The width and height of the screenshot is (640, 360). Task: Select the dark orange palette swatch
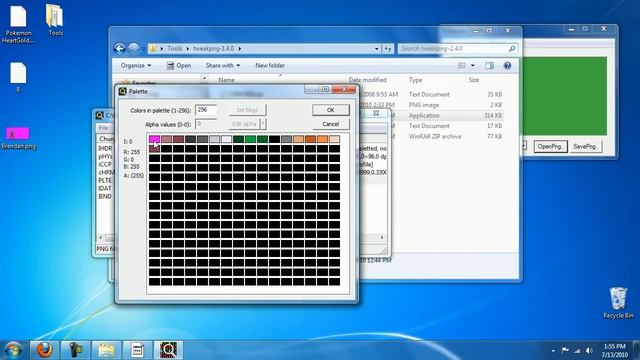pos(310,139)
